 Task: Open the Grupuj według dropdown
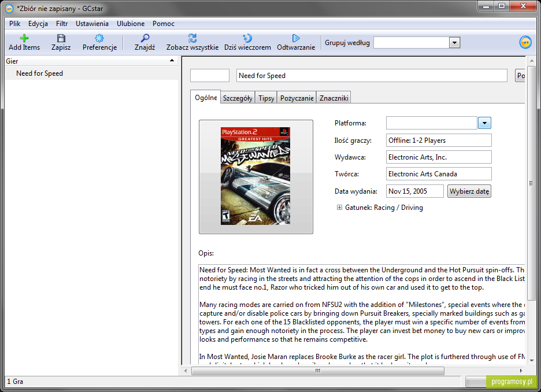point(454,43)
